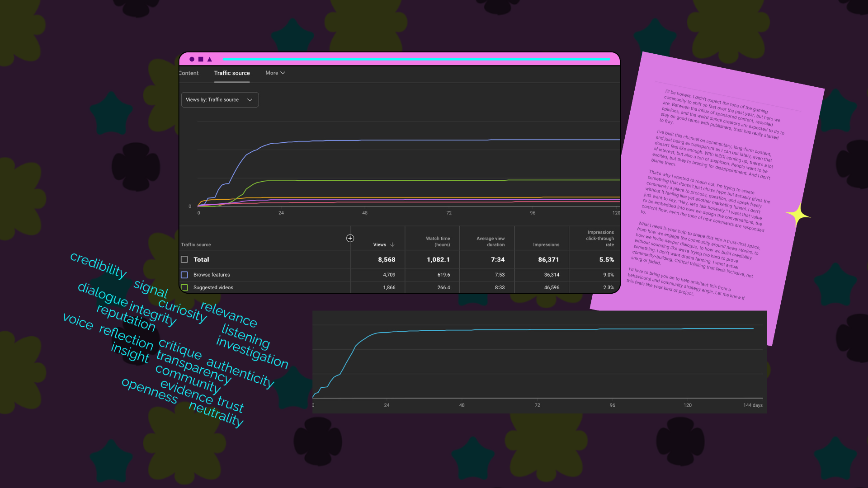Image resolution: width=868 pixels, height=488 pixels.
Task: Click the Impressions column header
Action: coord(546,245)
